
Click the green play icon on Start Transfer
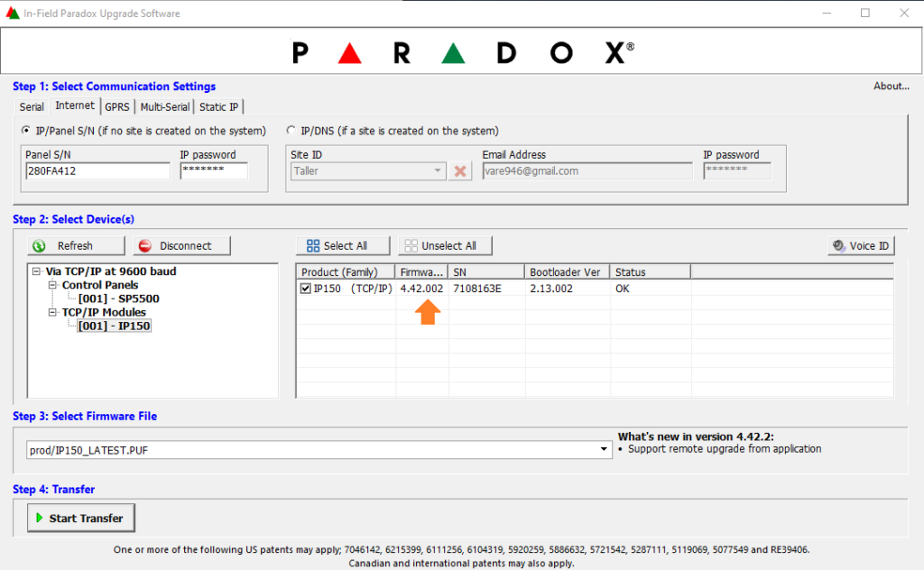40,518
